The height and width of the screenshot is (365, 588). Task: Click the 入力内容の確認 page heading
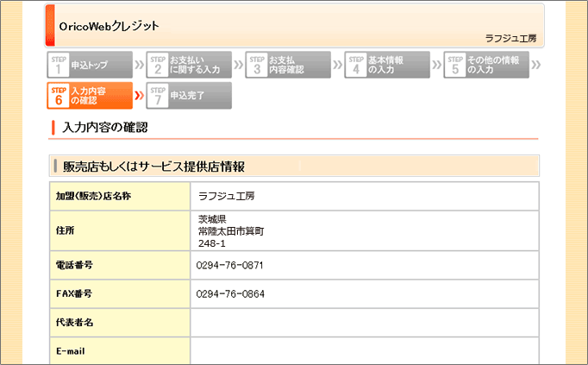[x=105, y=128]
